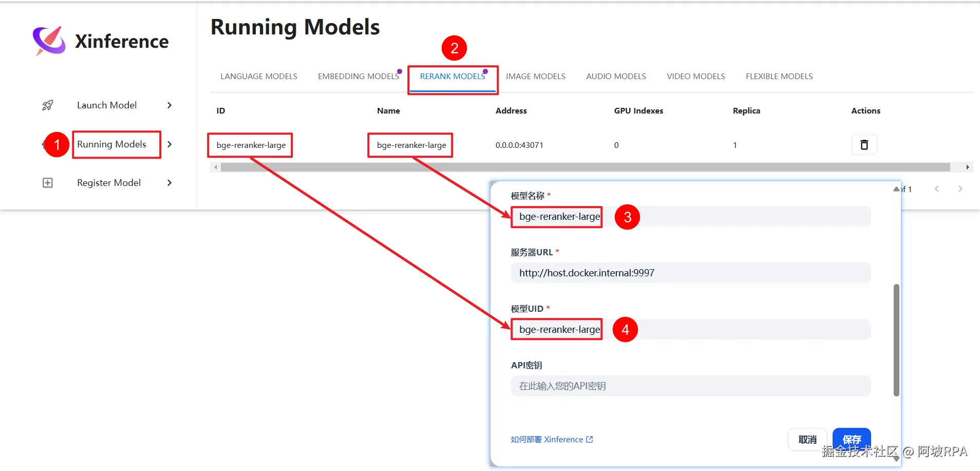
Task: Click the 保存 save button
Action: coord(852,440)
